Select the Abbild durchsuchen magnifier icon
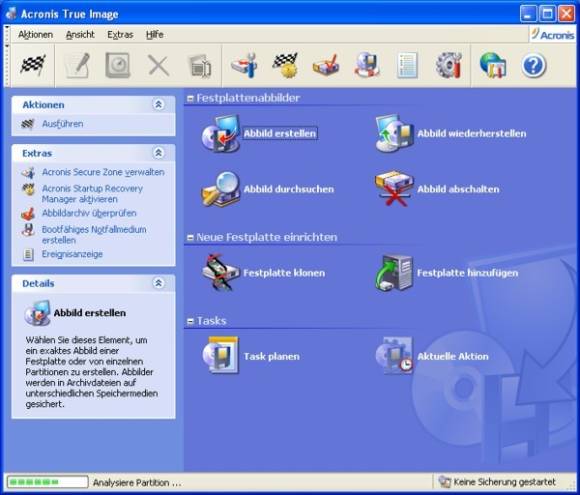This screenshot has height=495, width=580. pyautogui.click(x=221, y=189)
